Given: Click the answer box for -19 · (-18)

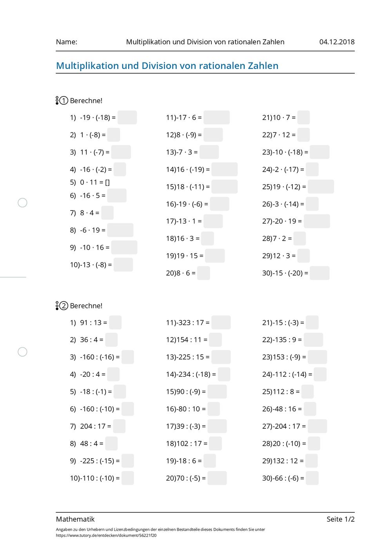Looking at the screenshot, I should [127, 118].
